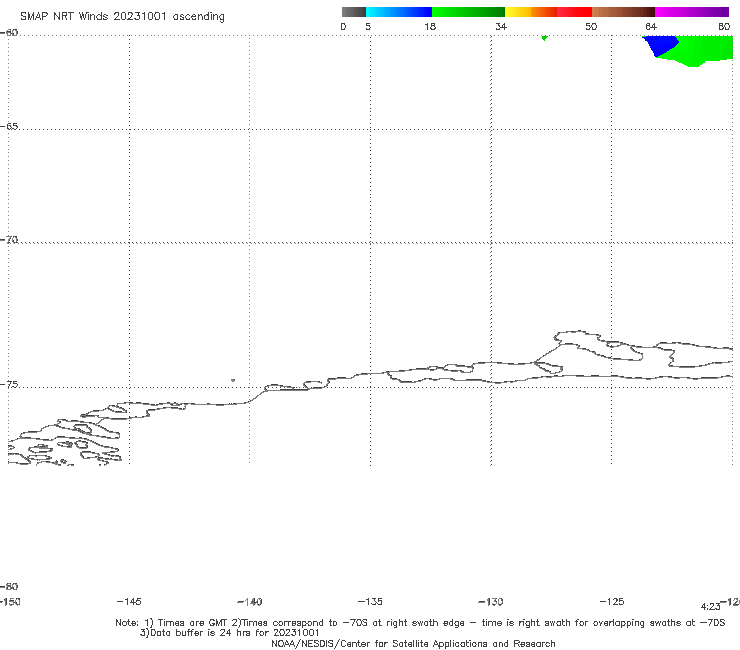
Task: Click the -145 longitude axis label
Action: pos(129,601)
